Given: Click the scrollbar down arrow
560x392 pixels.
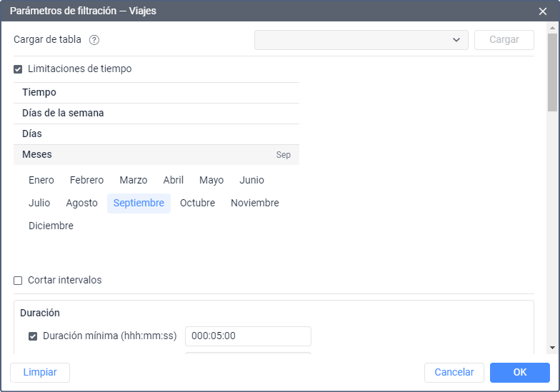Looking at the screenshot, I should [x=552, y=347].
